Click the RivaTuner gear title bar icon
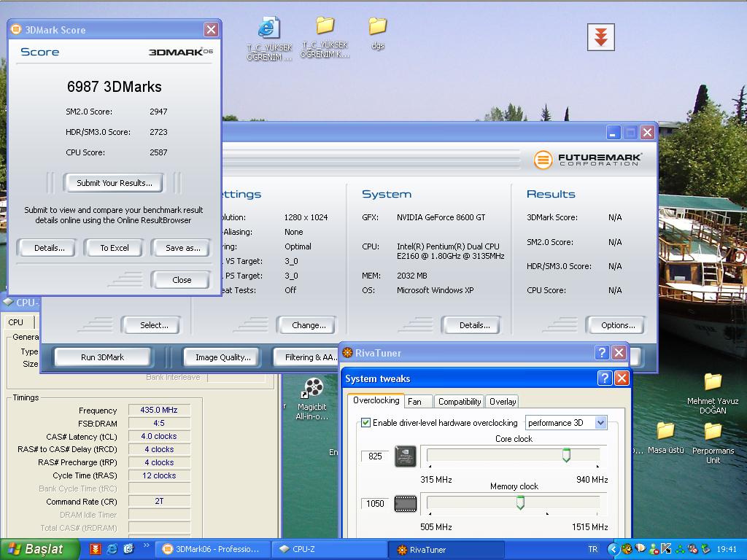Screen dimensions: 747x560 pos(348,353)
